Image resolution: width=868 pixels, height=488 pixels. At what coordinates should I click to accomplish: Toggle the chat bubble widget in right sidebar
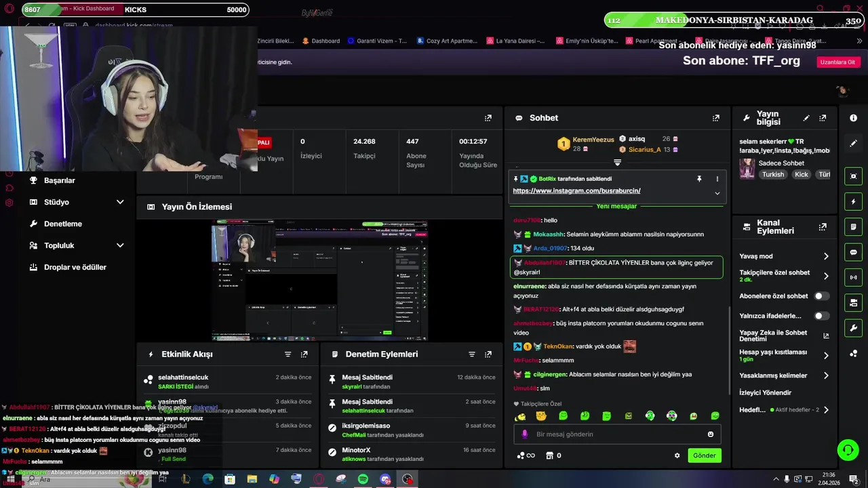point(853,252)
